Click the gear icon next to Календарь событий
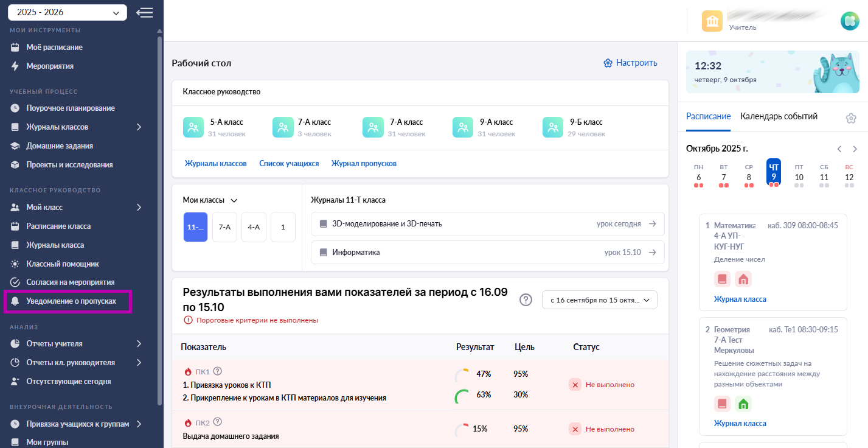Viewport: 868px width, 448px height. (851, 118)
